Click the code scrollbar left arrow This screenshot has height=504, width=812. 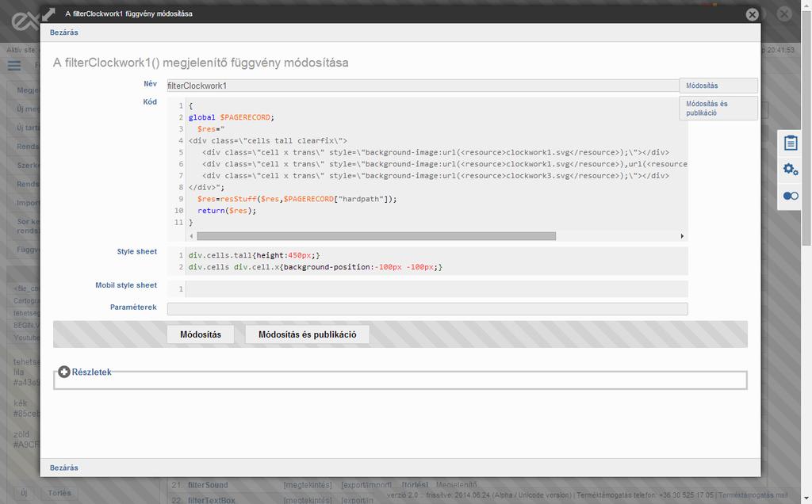[191, 236]
